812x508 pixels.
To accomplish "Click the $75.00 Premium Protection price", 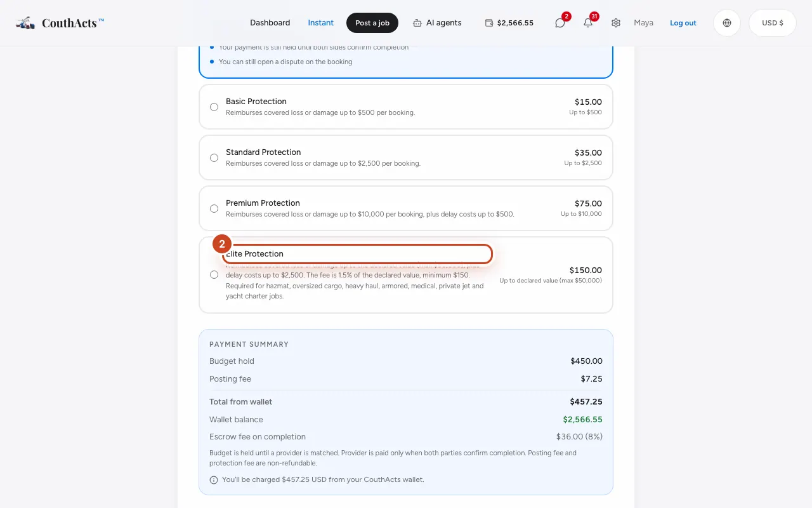I will tap(588, 203).
